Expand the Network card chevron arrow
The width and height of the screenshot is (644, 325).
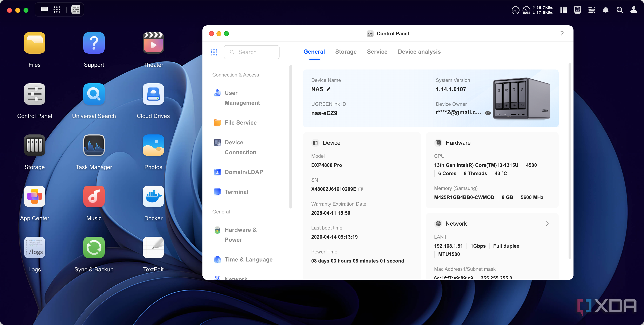[x=547, y=224]
